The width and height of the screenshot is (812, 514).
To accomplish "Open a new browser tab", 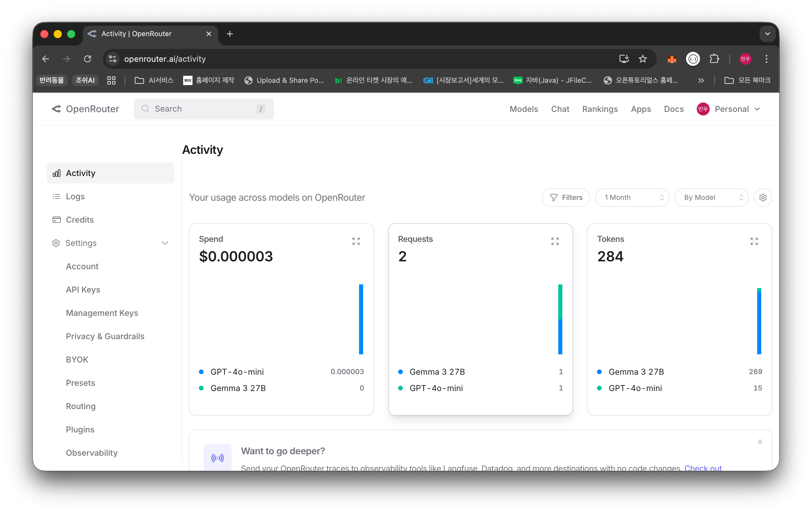I will click(230, 34).
